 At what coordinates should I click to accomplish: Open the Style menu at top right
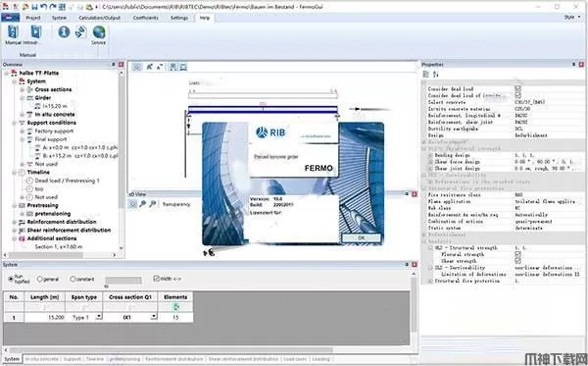point(572,18)
